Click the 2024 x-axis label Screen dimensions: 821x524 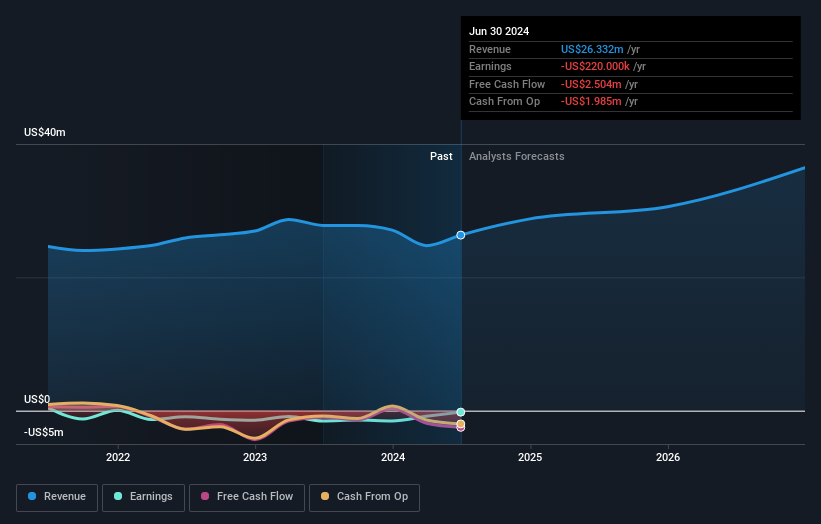point(393,458)
